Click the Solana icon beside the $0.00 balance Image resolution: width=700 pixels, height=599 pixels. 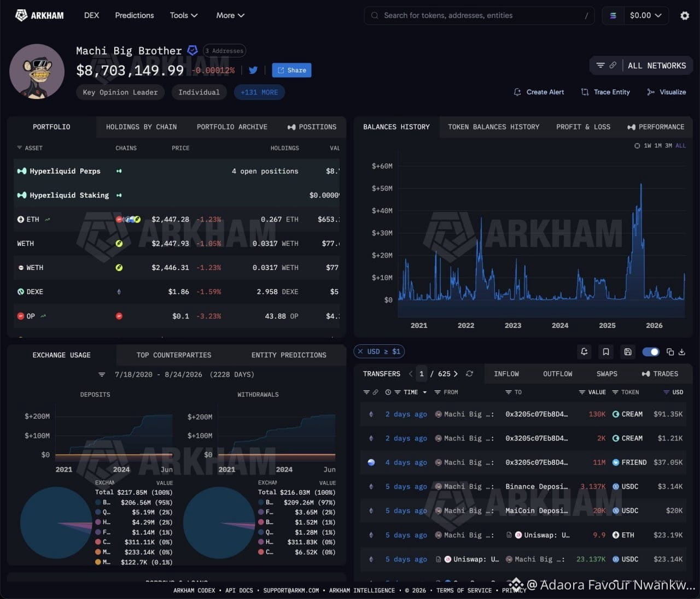tap(613, 16)
